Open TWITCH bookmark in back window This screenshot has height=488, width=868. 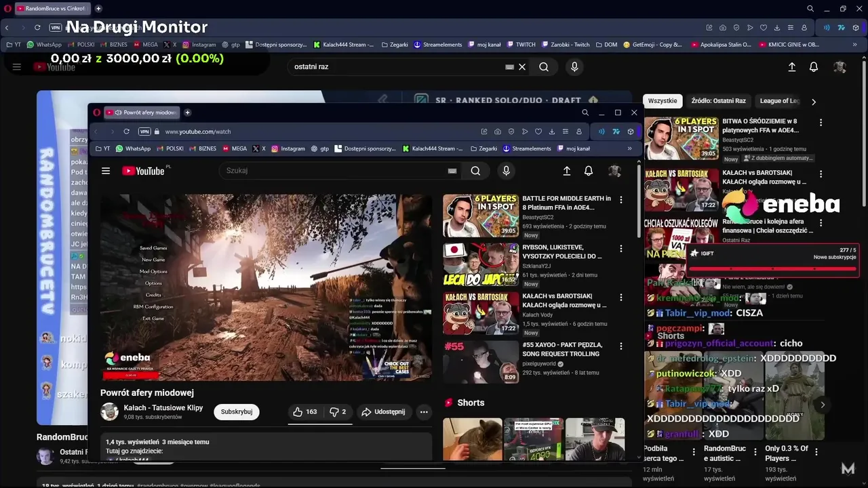coord(521,45)
